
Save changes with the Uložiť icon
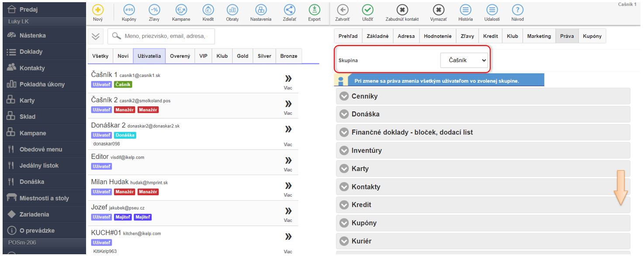click(367, 11)
